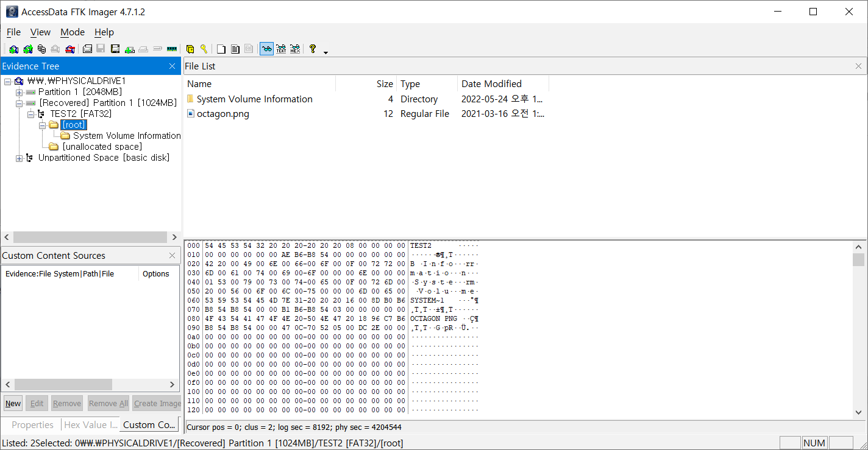Click Custom Content Sources scrollbar left arrow
Screen dimensions: 868x450
[x=7, y=385]
